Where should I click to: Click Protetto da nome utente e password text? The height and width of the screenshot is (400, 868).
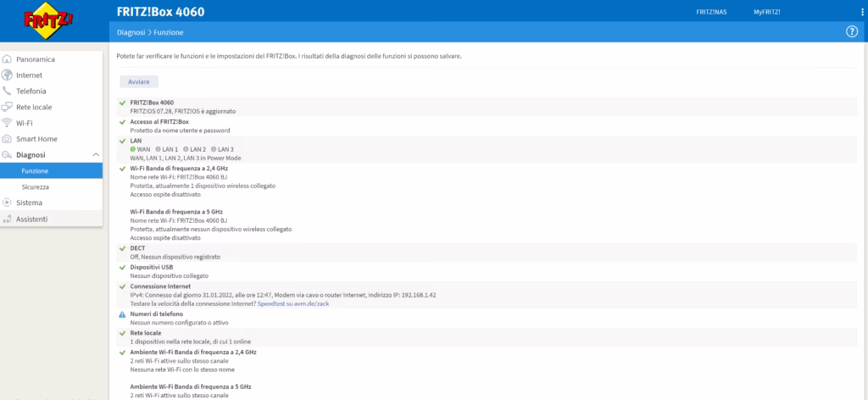[180, 131]
